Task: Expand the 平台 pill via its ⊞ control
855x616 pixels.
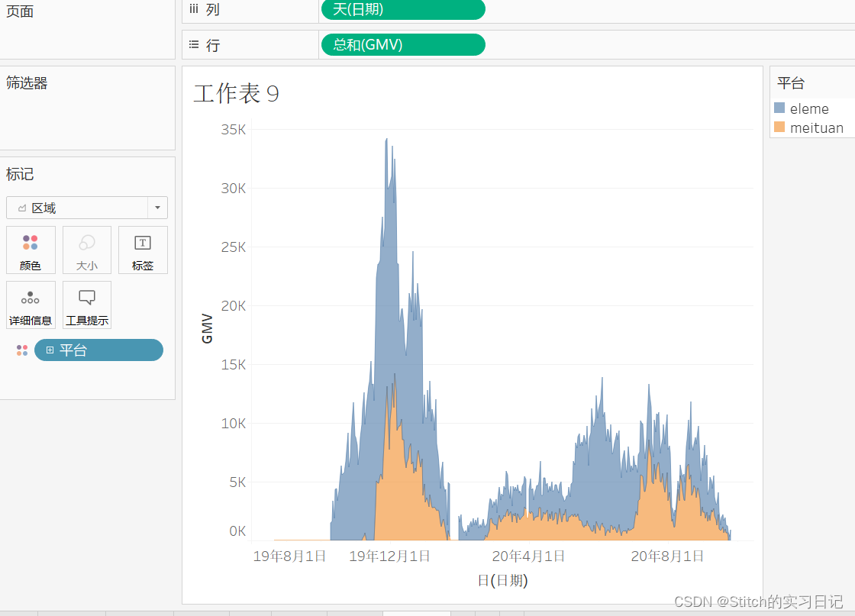Action: (x=50, y=350)
